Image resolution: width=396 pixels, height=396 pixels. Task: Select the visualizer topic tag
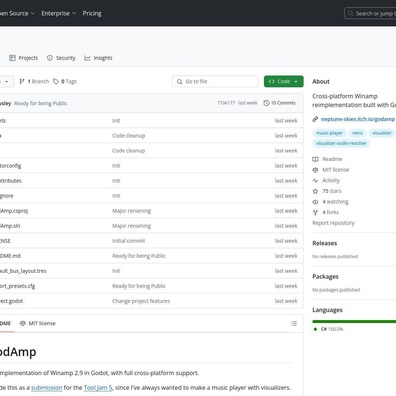click(382, 133)
